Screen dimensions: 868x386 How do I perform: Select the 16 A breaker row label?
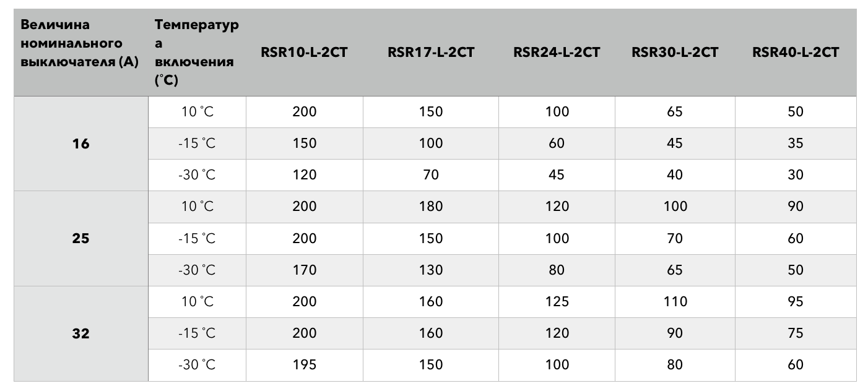(x=80, y=144)
